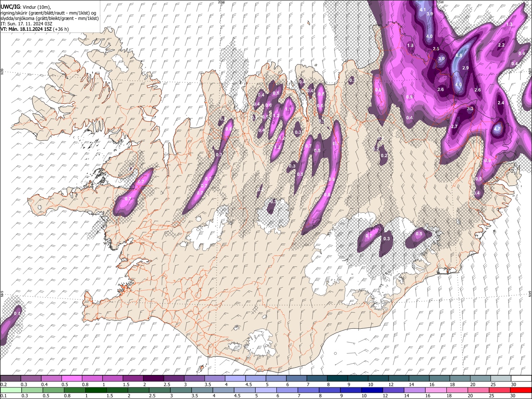
Task: Click the dark plum snow legend swatch at 2
Action: coord(153,379)
